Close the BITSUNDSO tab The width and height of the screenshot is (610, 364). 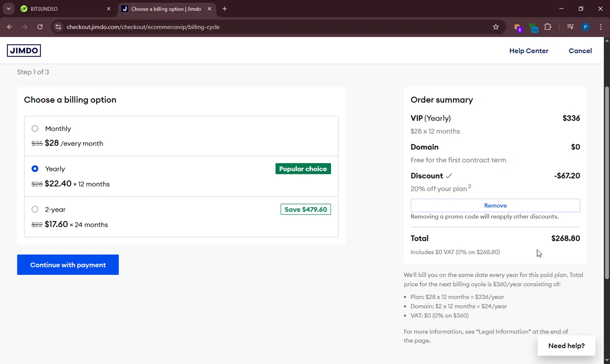click(109, 9)
